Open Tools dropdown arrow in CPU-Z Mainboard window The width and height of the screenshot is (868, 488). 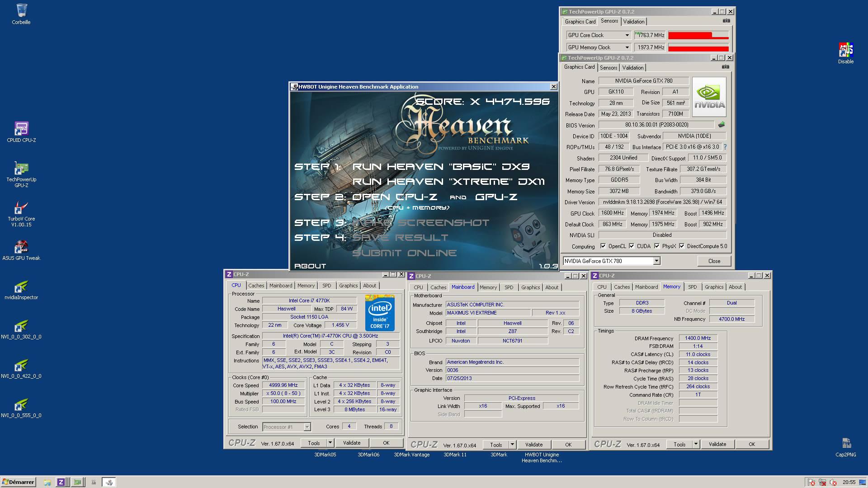pyautogui.click(x=512, y=445)
